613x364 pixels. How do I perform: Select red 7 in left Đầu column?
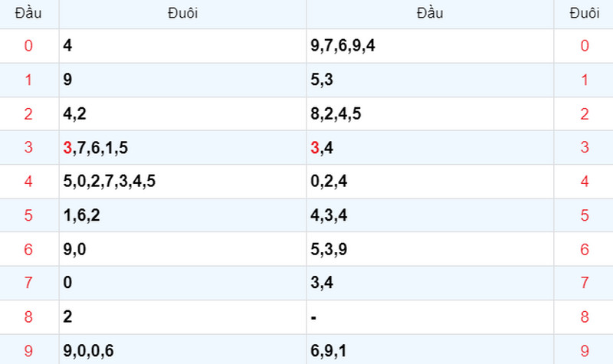[28, 283]
